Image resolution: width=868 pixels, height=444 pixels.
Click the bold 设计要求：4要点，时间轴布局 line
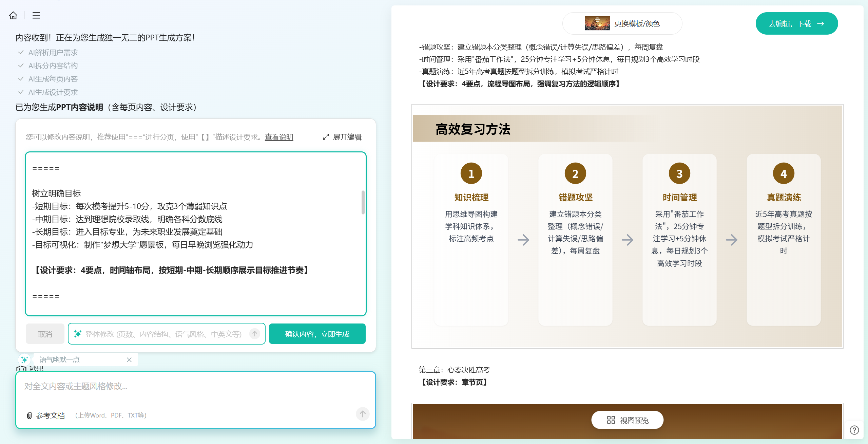pyautogui.click(x=171, y=270)
